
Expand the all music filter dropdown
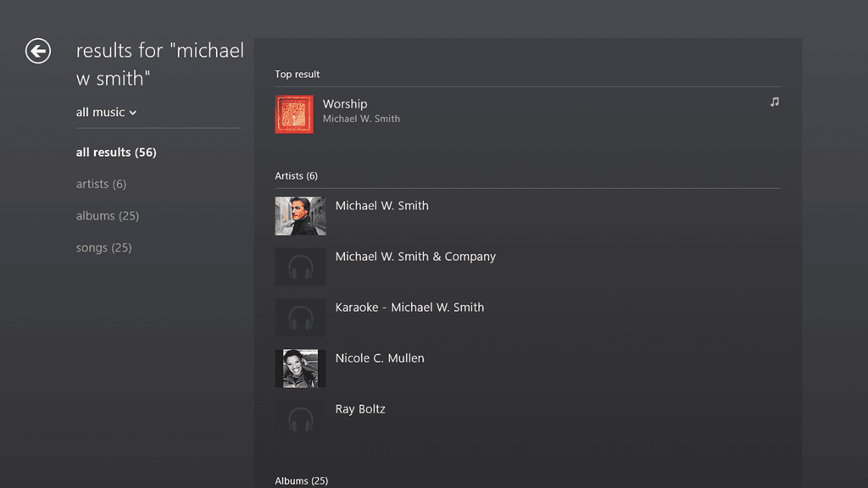click(x=106, y=112)
